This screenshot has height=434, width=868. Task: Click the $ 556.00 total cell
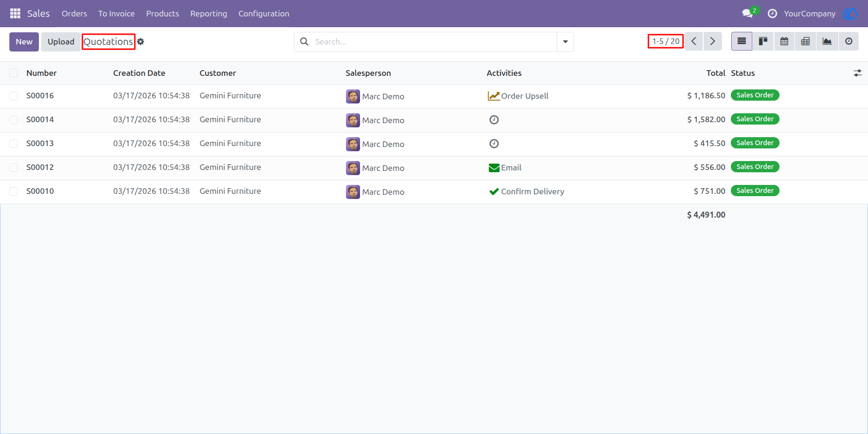tap(709, 167)
